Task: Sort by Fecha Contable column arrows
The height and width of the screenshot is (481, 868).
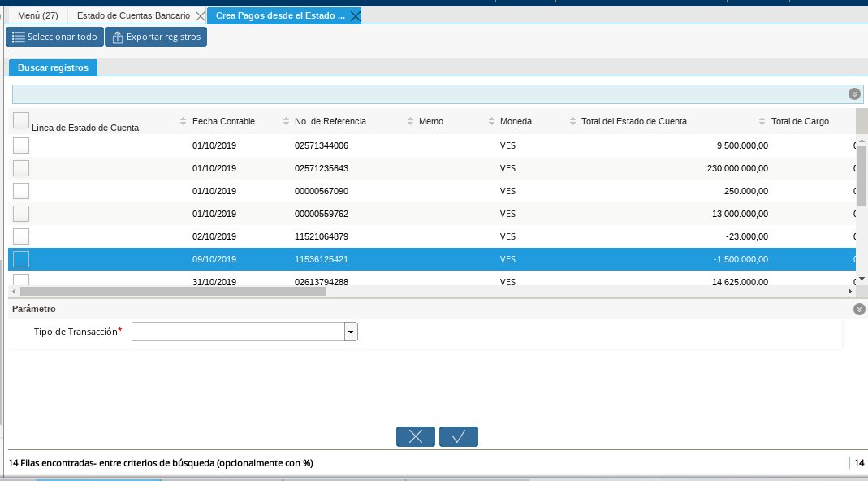Action: coord(183,121)
